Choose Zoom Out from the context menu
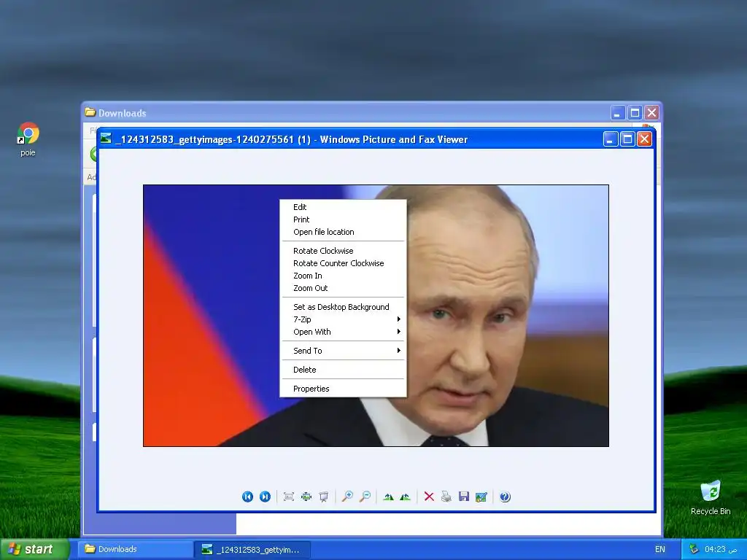This screenshot has width=747, height=560. click(343, 288)
